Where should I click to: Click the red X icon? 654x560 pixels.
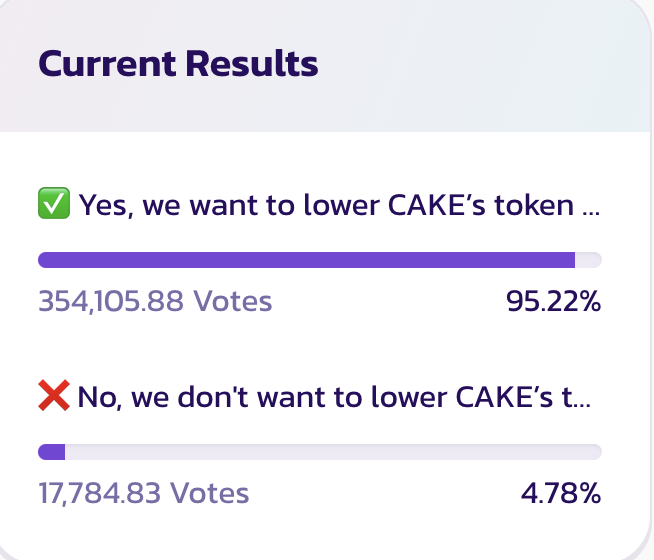click(53, 397)
